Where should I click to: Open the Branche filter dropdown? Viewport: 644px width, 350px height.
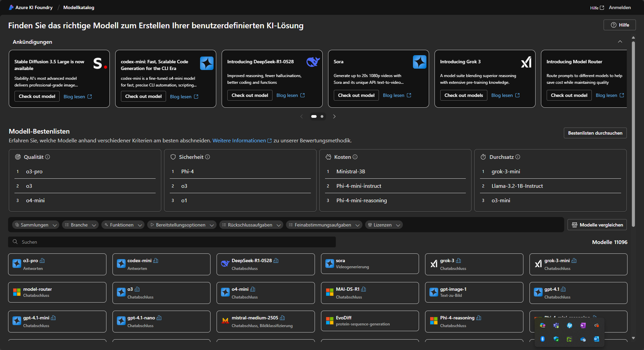tap(80, 225)
